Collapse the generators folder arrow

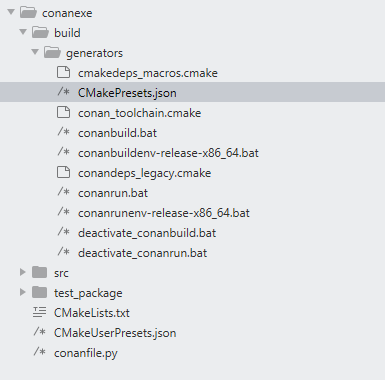point(35,52)
